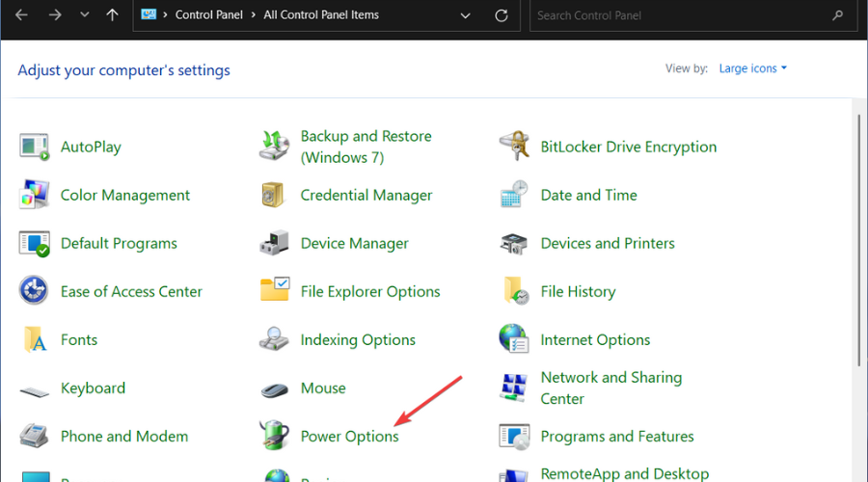The height and width of the screenshot is (482, 868).
Task: Open the Fonts folder icon
Action: 35,339
